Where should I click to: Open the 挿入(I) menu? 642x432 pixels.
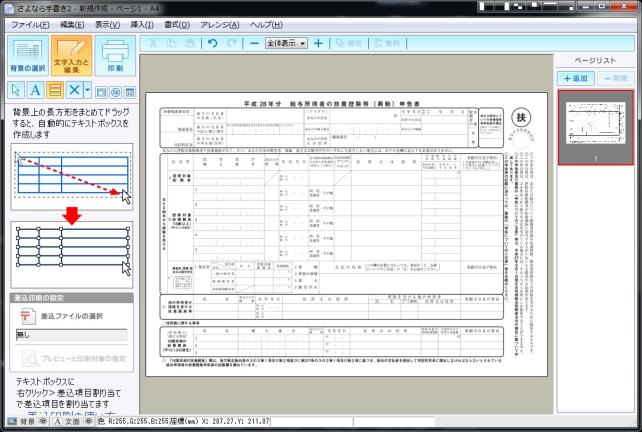142,25
